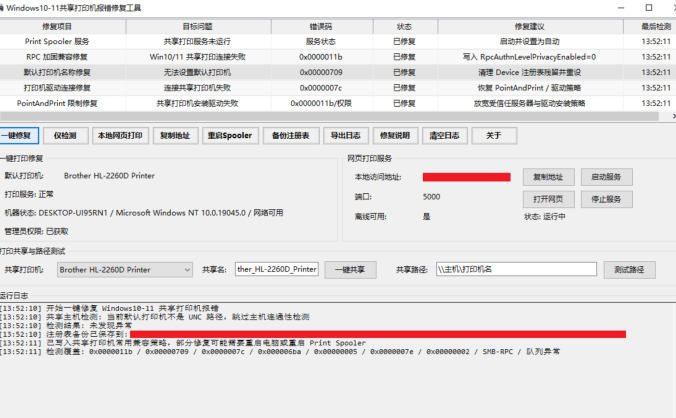Click error code 0x0000007c cell

321,88
